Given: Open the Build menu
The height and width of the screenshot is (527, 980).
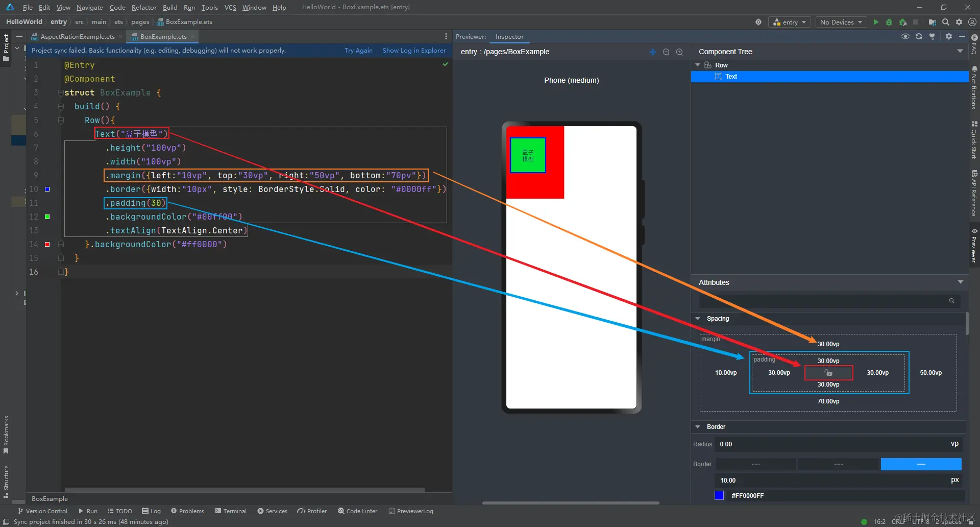Looking at the screenshot, I should (170, 7).
